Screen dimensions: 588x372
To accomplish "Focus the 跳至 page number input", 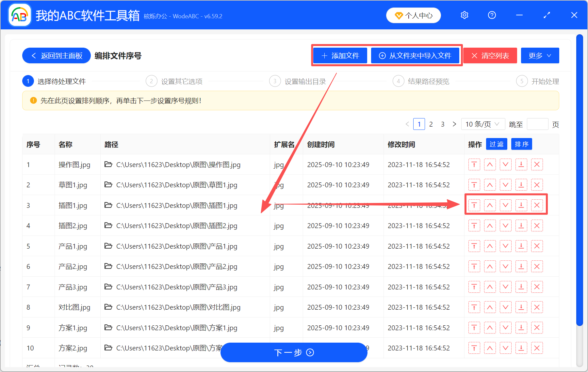I will (537, 124).
